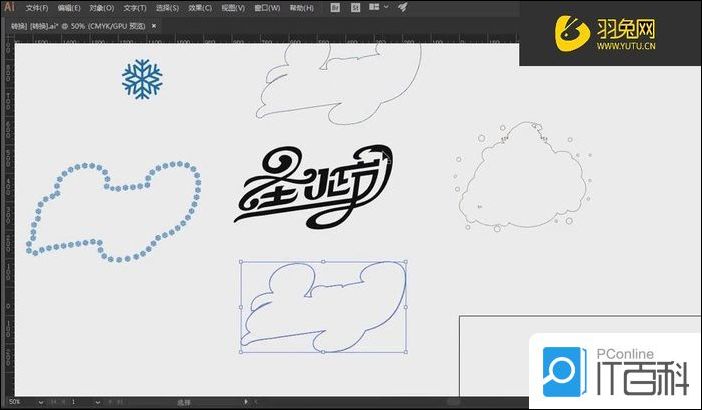This screenshot has height=410, width=702.
Task: Expand the arrange documents dropdown arrow
Action: [x=386, y=7]
